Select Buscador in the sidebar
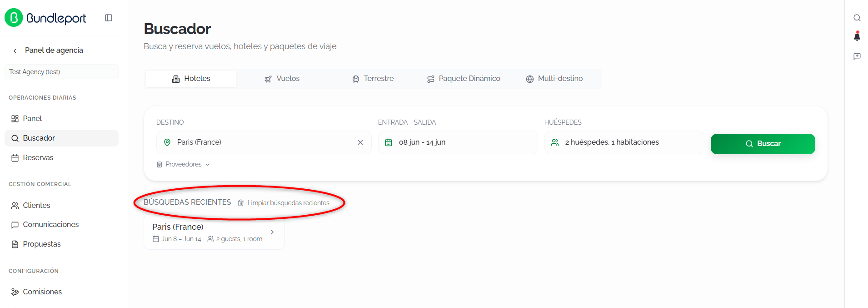Viewport: 868px width, 308px height. tap(61, 138)
